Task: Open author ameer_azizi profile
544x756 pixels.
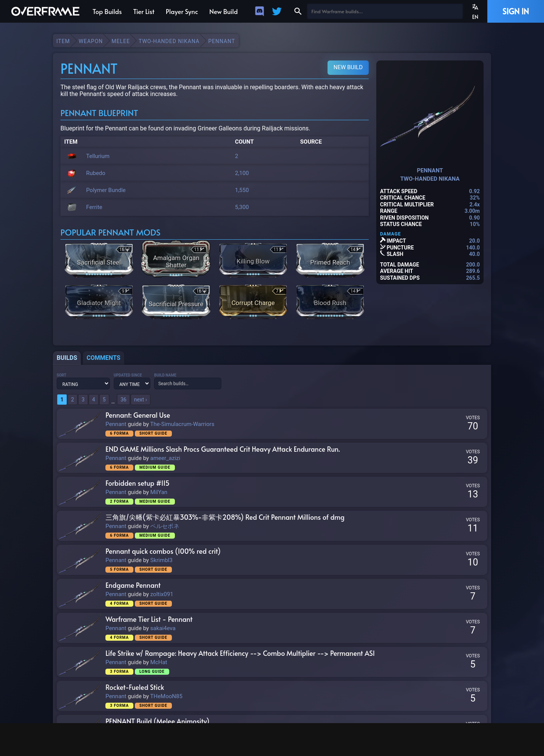Action: coord(165,458)
